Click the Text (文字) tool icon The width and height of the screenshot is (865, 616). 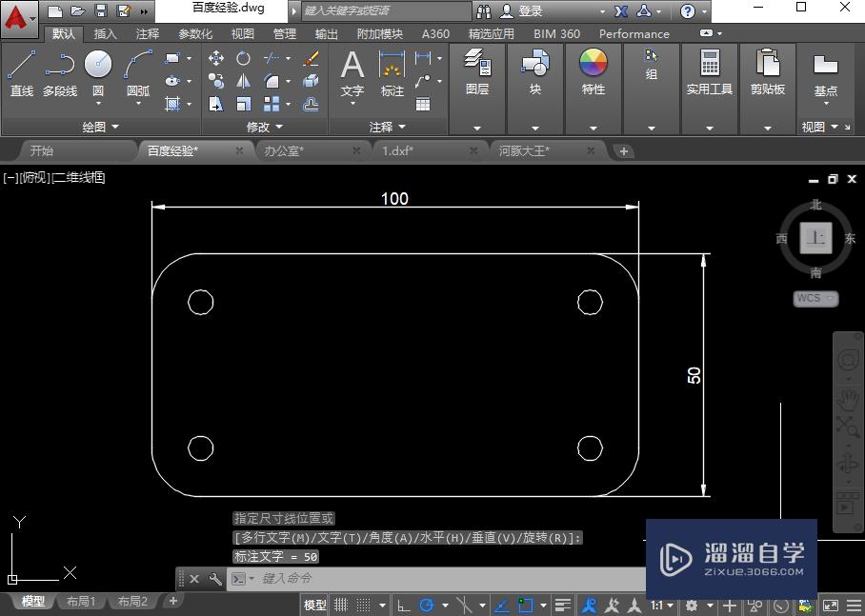[352, 66]
